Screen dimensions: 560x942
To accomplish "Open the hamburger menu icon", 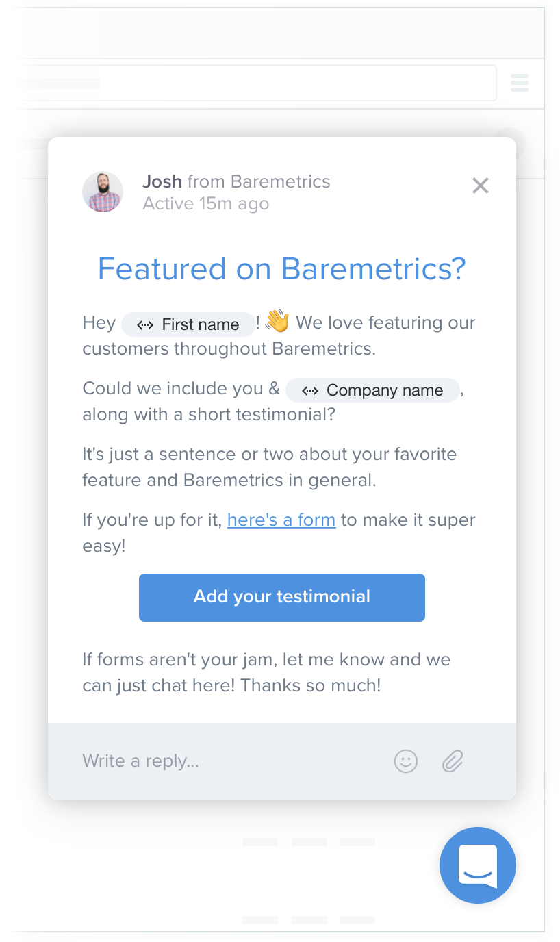I will tap(520, 84).
